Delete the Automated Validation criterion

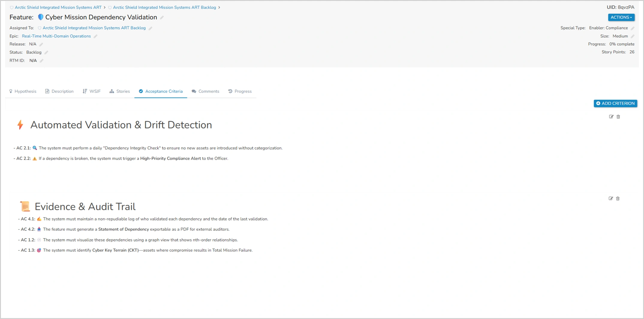[618, 117]
